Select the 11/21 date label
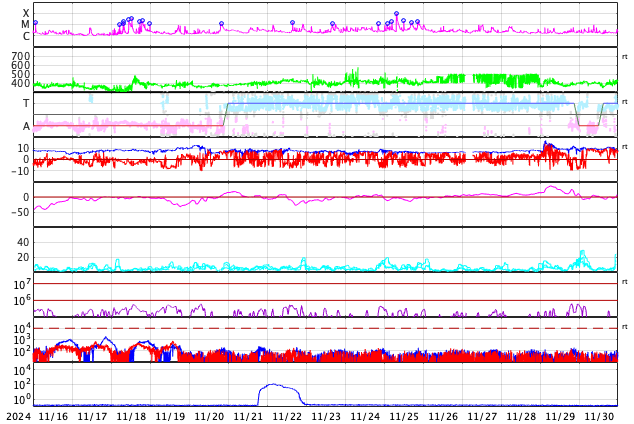Viewport: 634px width, 424px height. [x=248, y=416]
